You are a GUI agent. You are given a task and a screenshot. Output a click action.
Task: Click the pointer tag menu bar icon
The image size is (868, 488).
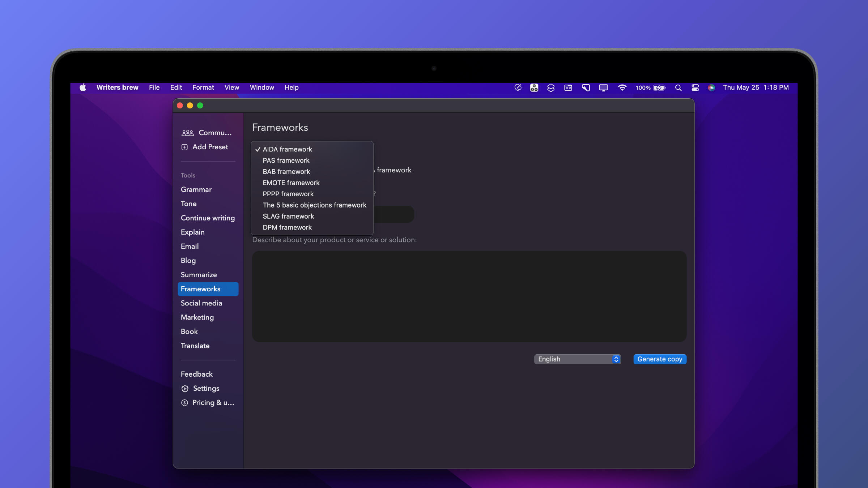[586, 88]
